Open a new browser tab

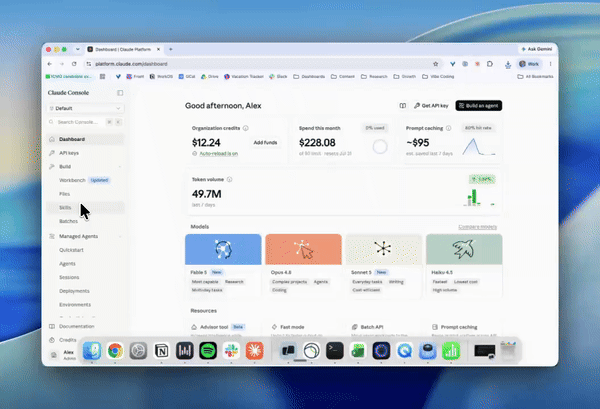pos(171,49)
